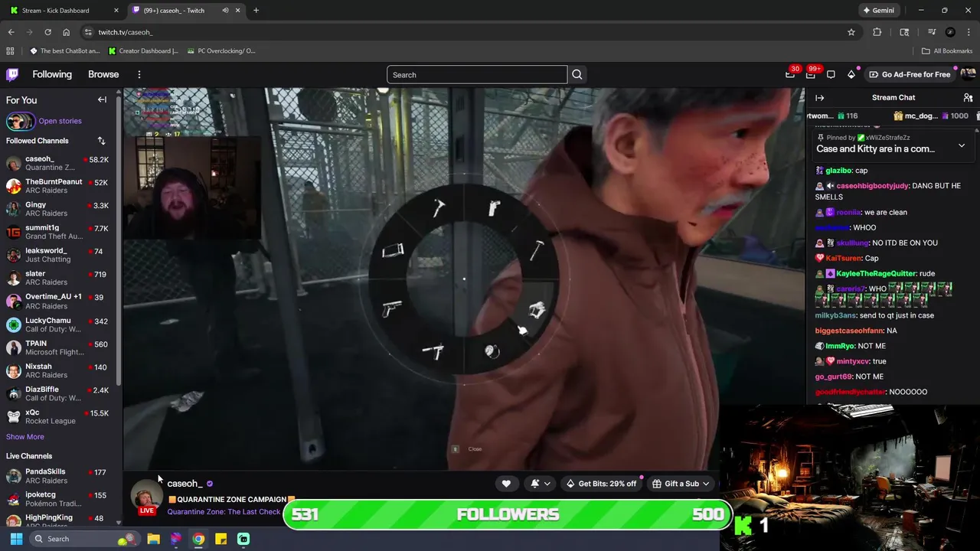980x551 pixels.
Task: Open Chrome extensions puzzle icon
Action: point(877,32)
